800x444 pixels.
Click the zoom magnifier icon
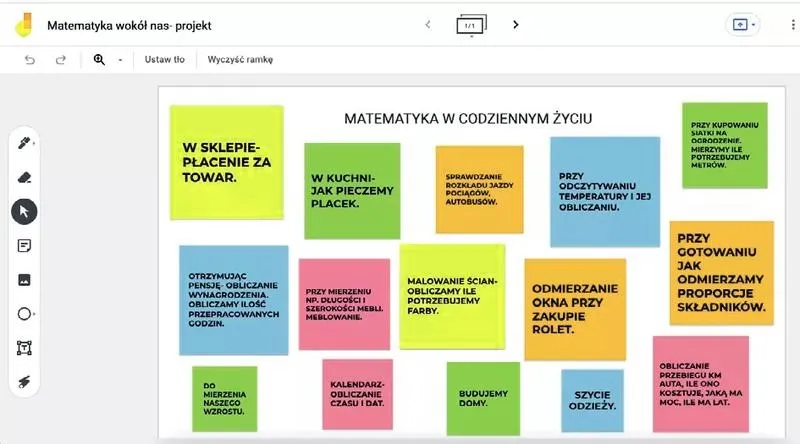coord(99,60)
